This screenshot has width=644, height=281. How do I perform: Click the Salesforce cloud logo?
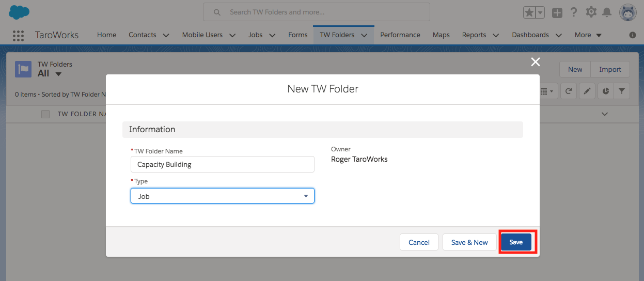tap(19, 12)
